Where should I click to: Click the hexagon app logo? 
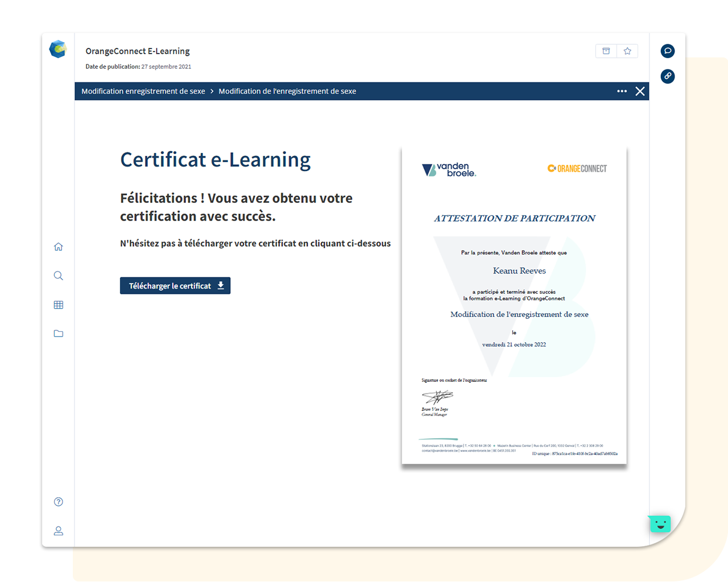(x=57, y=49)
